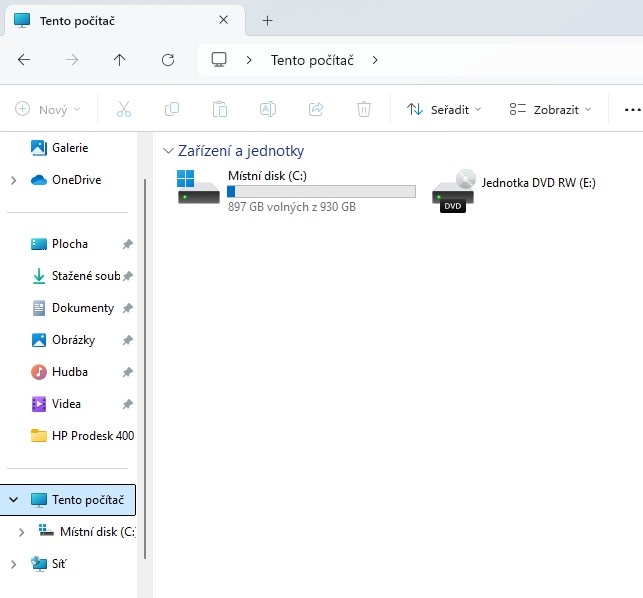Open OneDrive in the sidebar
Viewport: 643px width, 598px height.
pyautogui.click(x=77, y=180)
